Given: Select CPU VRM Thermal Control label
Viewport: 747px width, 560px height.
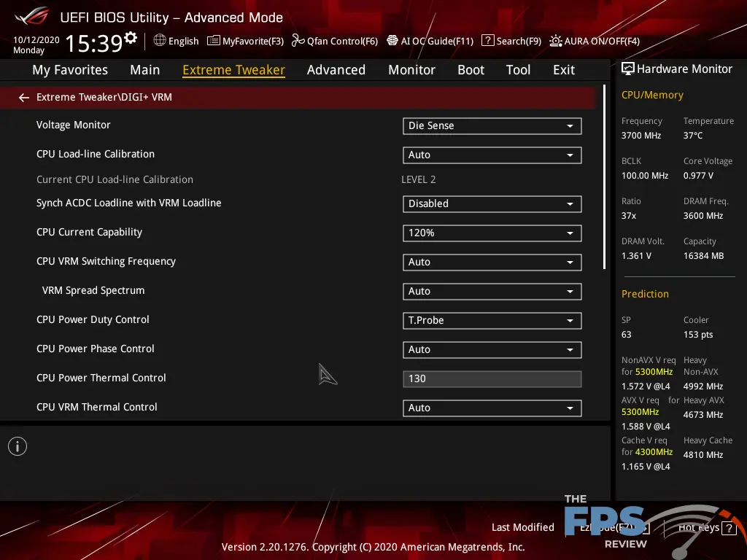Looking at the screenshot, I should tap(97, 407).
